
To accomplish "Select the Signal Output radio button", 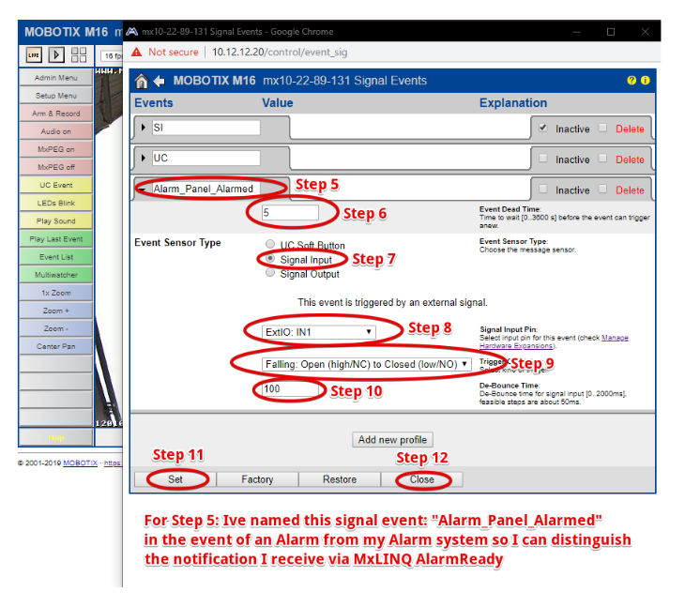I will tap(271, 274).
